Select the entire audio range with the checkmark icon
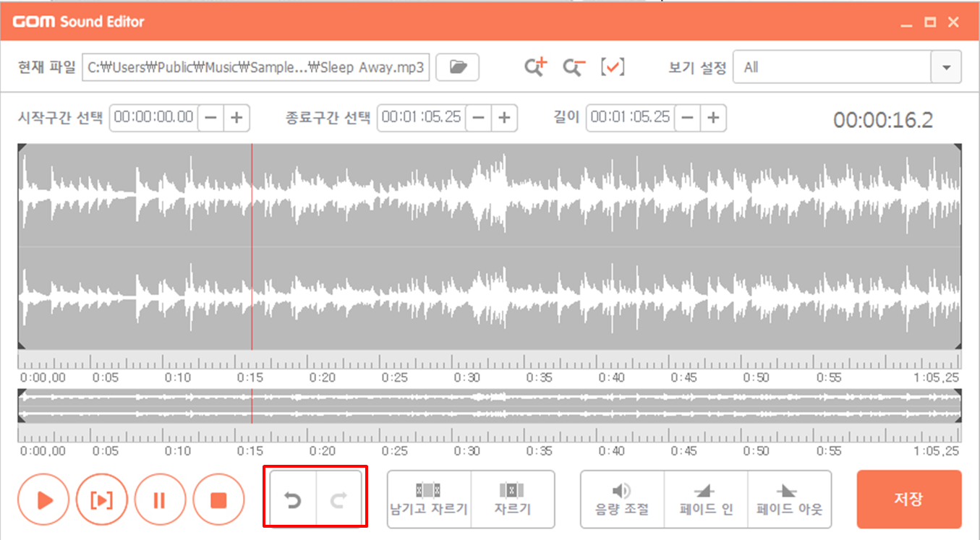Image resolution: width=980 pixels, height=540 pixels. pos(613,67)
